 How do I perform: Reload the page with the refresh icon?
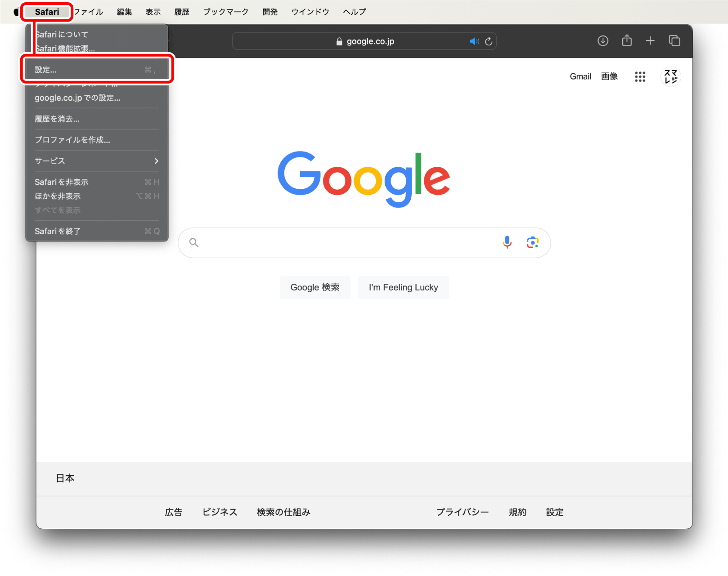pyautogui.click(x=489, y=41)
